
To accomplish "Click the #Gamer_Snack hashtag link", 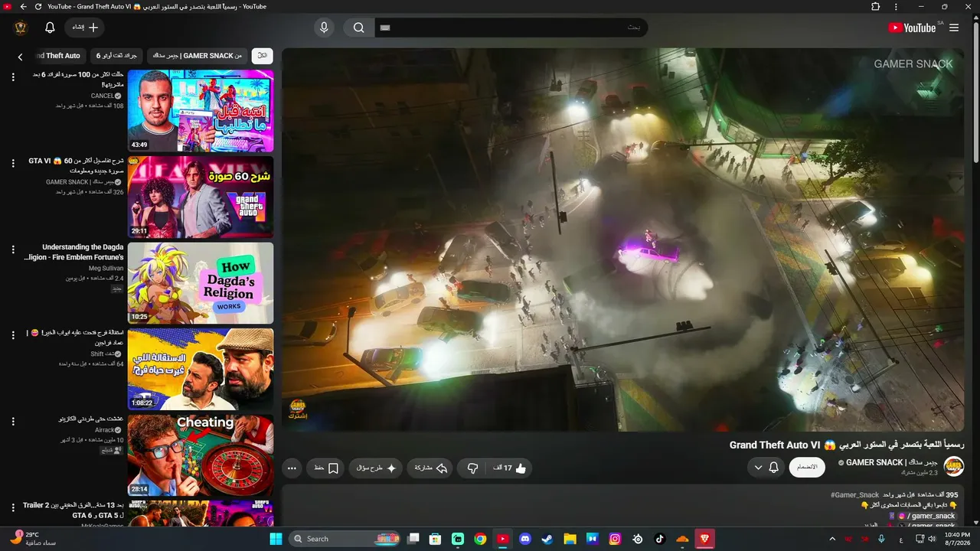I will 854,495.
